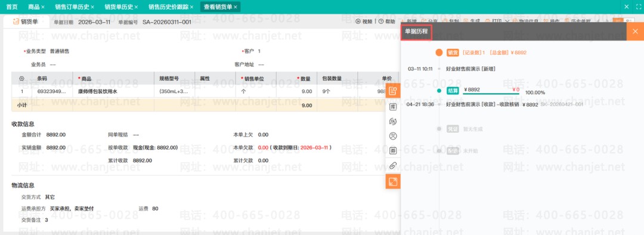Open the 首页 home tab
Viewport: 644px width, 235px height.
pos(12,7)
